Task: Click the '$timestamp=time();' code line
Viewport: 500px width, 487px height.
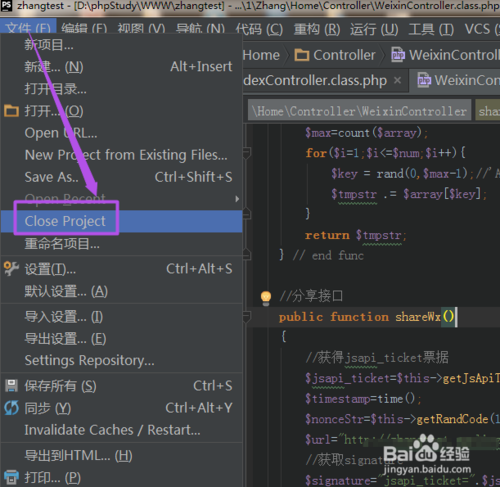Action: [363, 399]
